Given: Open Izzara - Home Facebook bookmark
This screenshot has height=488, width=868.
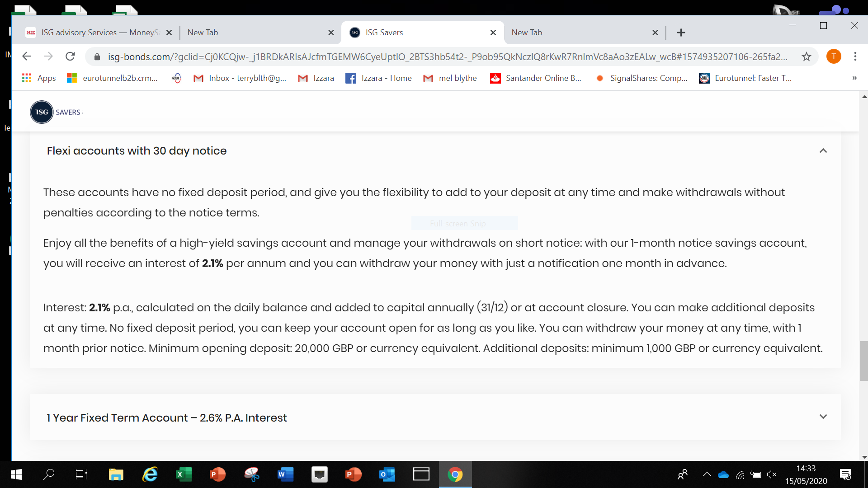Looking at the screenshot, I should tap(379, 78).
